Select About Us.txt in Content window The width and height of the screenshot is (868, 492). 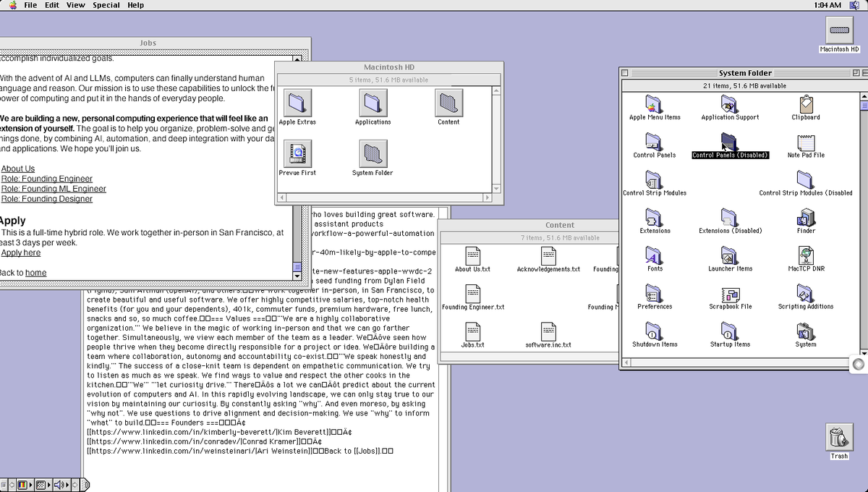pos(472,255)
